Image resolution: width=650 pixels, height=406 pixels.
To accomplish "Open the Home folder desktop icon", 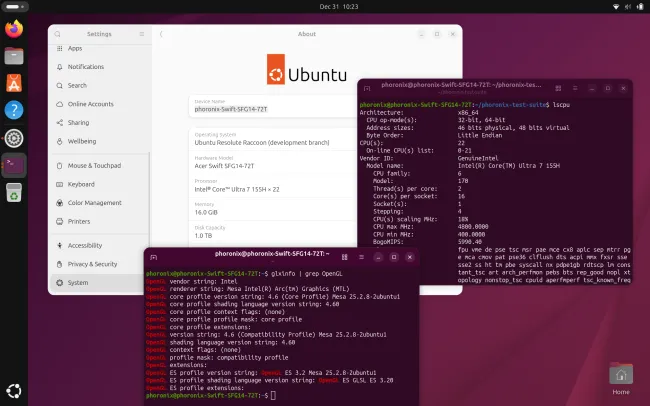I will coord(620,378).
